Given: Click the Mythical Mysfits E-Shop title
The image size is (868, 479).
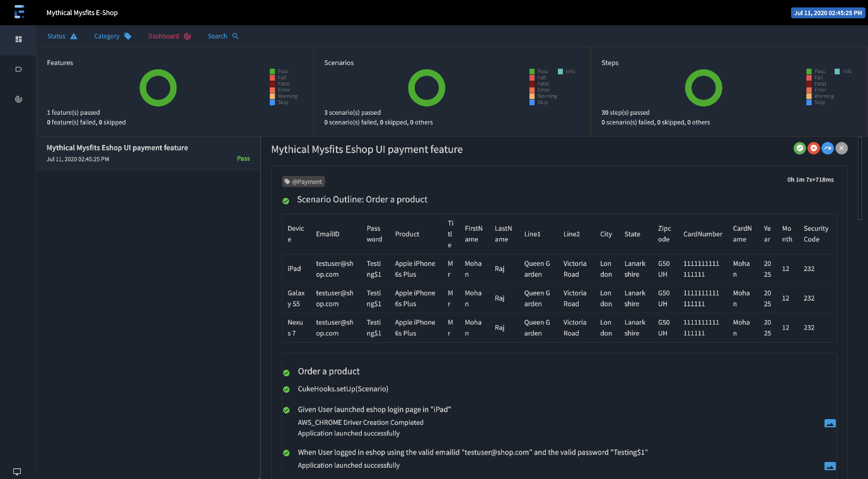Looking at the screenshot, I should 82,13.
